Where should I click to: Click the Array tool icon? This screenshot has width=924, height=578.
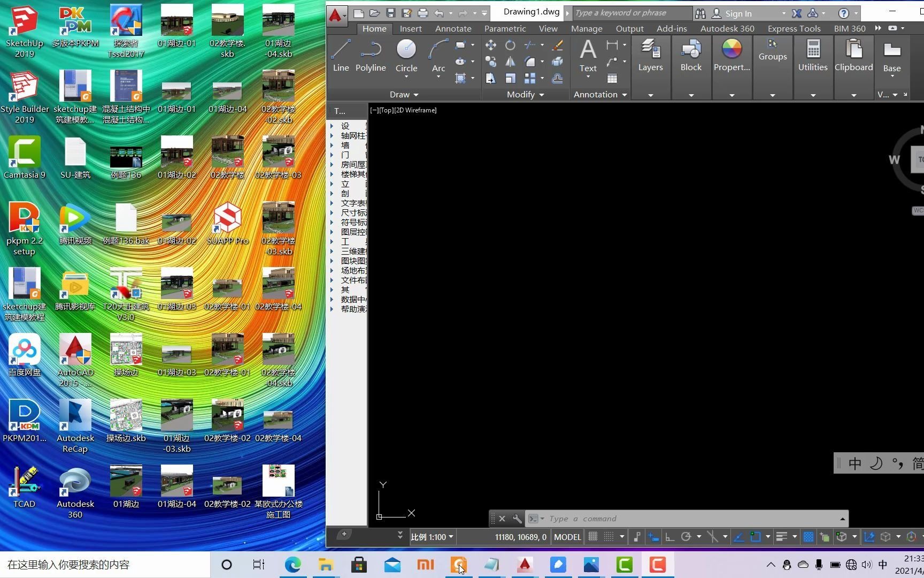[x=530, y=79]
